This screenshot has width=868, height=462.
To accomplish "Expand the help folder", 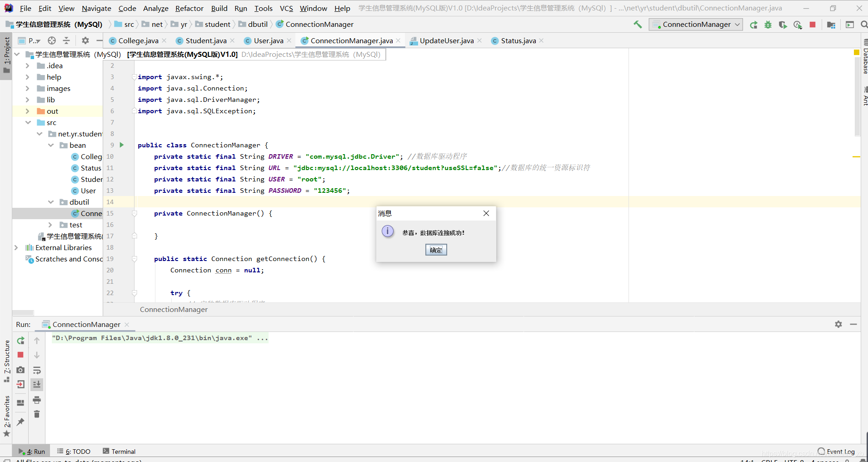I will click(x=27, y=77).
